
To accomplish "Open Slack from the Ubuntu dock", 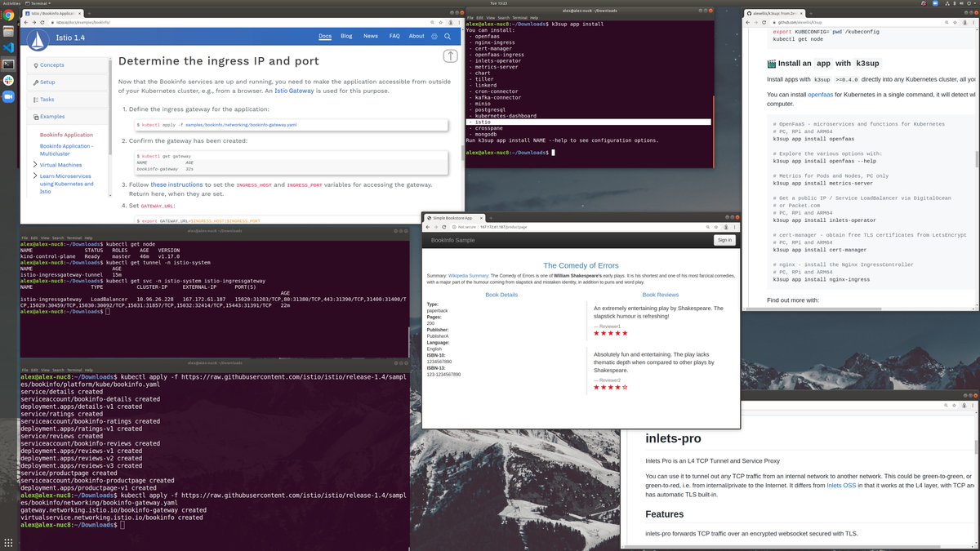I will tap(8, 80).
